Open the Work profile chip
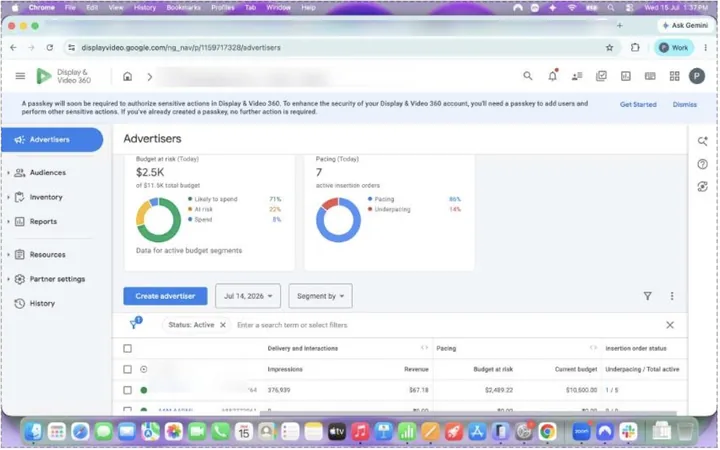The height and width of the screenshot is (450, 720). click(674, 47)
